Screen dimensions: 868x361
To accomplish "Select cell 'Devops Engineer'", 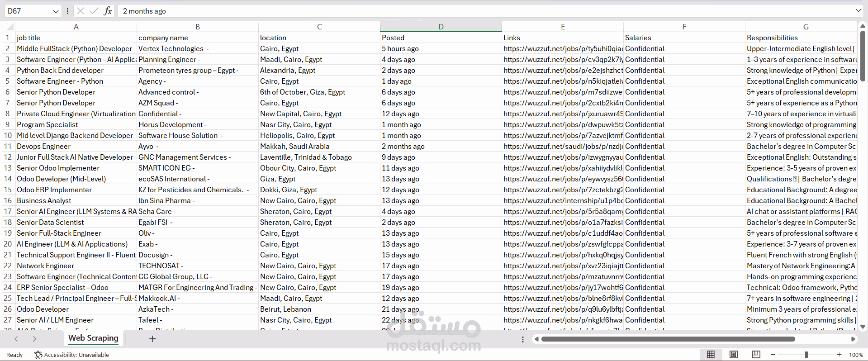I will pyautogui.click(x=76, y=146).
